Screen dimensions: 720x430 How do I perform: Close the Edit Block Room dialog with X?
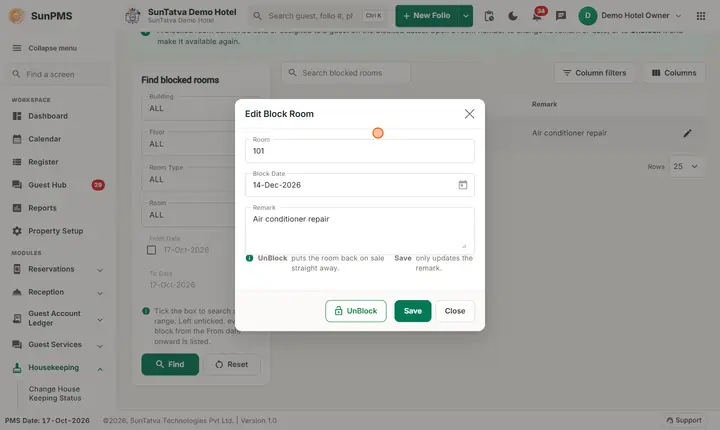click(x=469, y=114)
